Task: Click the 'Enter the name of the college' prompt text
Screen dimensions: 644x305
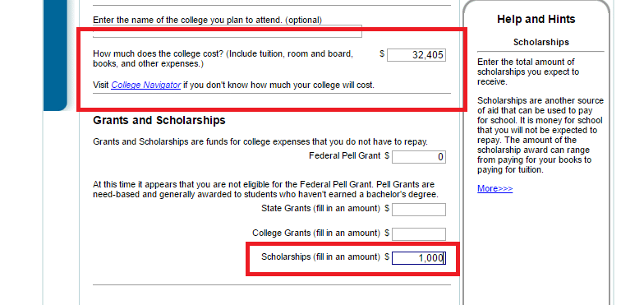Action: click(x=207, y=20)
